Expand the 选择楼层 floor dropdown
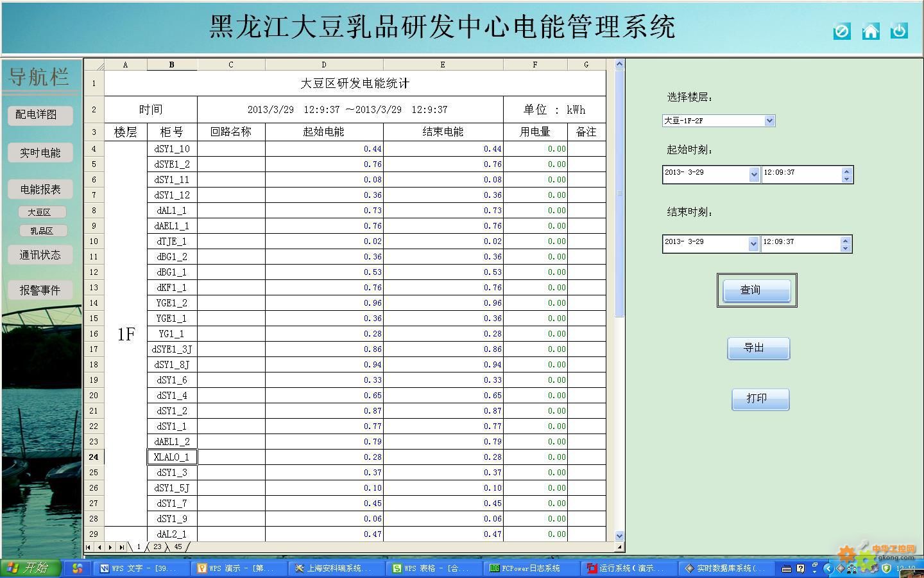 (x=769, y=121)
